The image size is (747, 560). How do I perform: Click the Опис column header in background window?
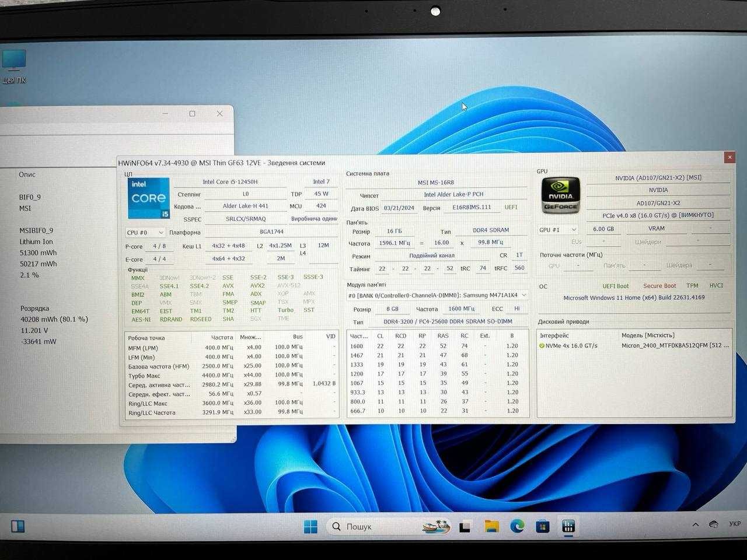click(x=27, y=174)
